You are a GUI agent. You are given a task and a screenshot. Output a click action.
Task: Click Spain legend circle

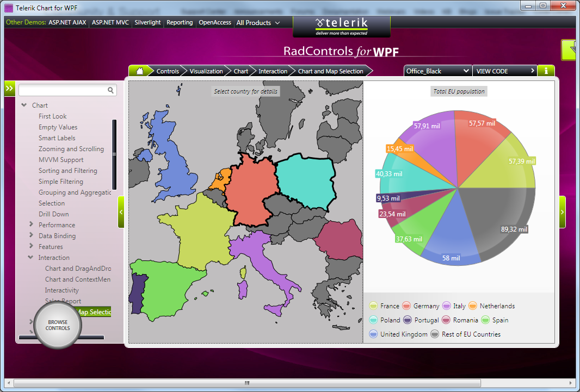(485, 320)
